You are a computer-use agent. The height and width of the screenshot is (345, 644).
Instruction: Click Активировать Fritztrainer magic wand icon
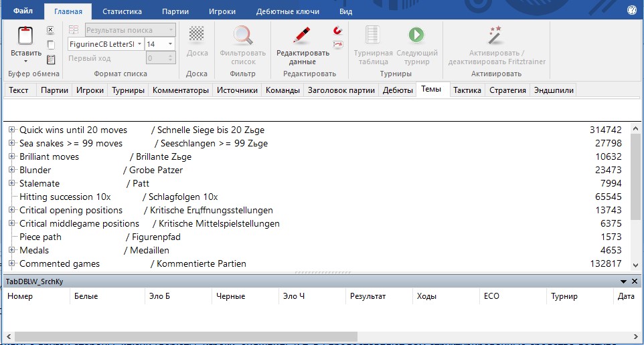(496, 35)
